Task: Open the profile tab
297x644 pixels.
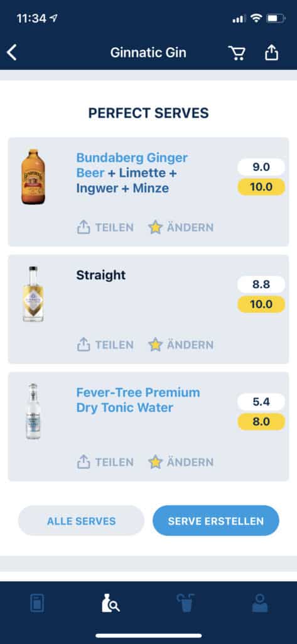Action: [260, 603]
